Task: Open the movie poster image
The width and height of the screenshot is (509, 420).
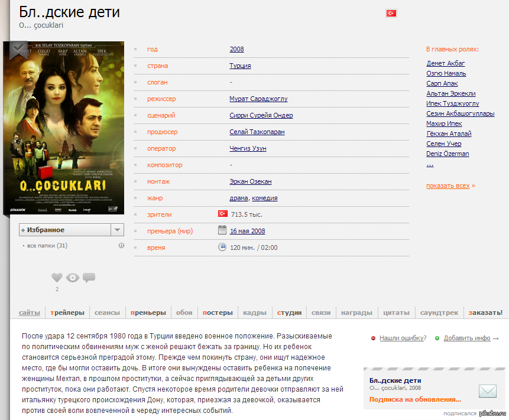Action: [x=64, y=128]
